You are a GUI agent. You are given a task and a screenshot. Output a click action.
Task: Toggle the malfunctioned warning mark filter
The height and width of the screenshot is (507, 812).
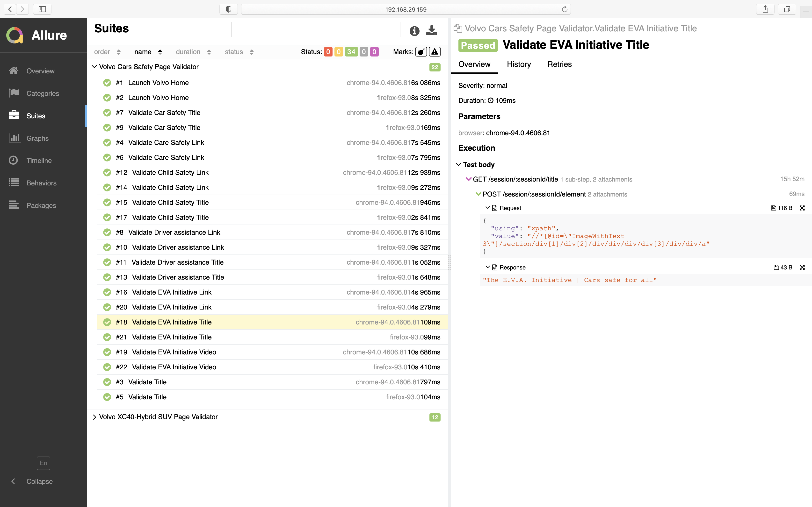435,52
